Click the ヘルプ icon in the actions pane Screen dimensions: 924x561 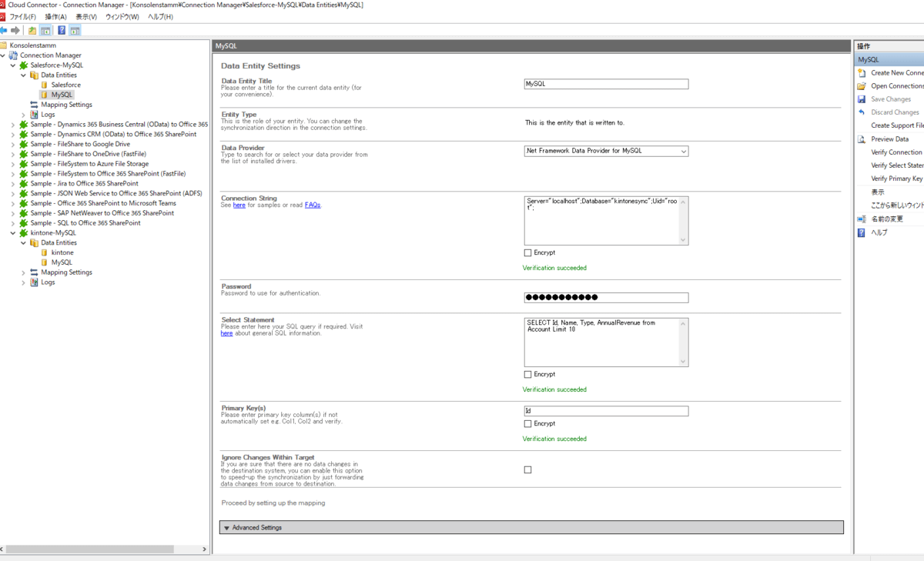point(862,232)
